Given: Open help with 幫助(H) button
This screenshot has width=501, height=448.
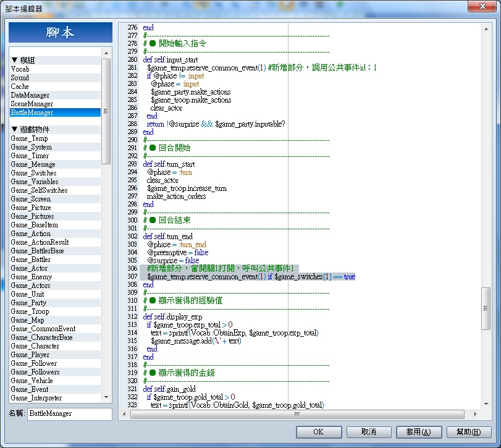Looking at the screenshot, I should [x=468, y=432].
